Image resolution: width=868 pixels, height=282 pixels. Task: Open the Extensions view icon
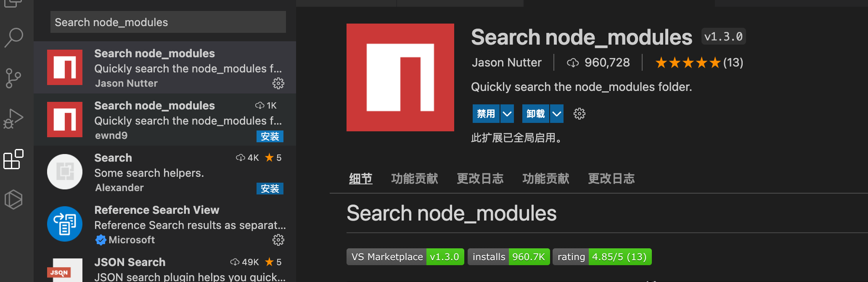click(x=13, y=159)
